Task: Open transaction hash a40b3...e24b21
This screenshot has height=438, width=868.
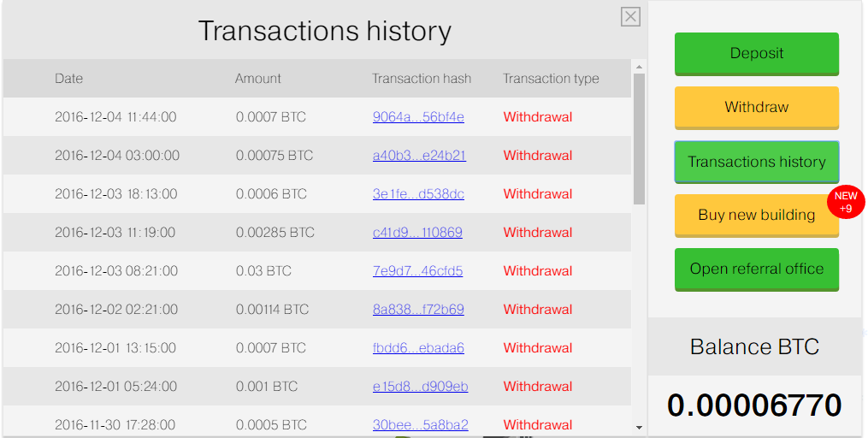Action: click(x=419, y=156)
